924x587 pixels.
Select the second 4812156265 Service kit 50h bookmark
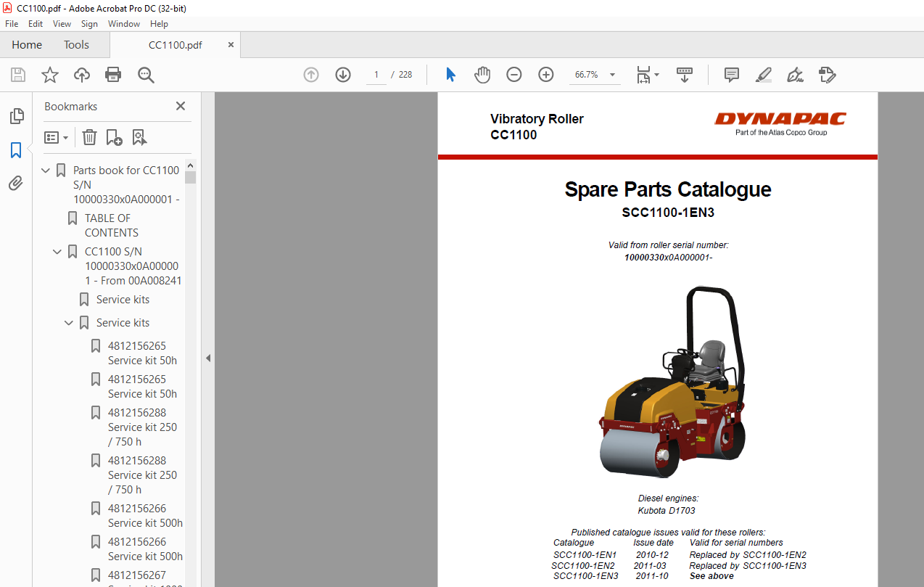click(x=142, y=387)
